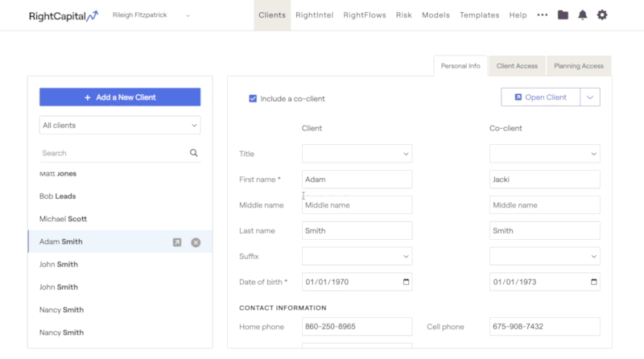Click client First name field Adam

(x=357, y=179)
